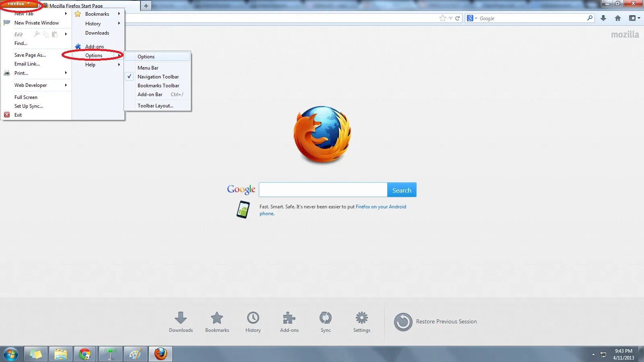Click the Copy icon in the Edit row

coord(46,34)
